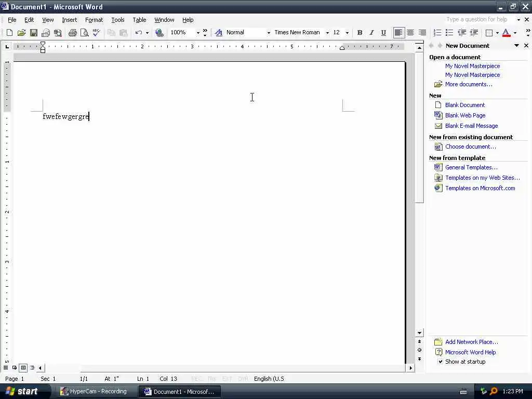Open the Times New Roman font dropdown
The image size is (532, 399).
(x=327, y=33)
